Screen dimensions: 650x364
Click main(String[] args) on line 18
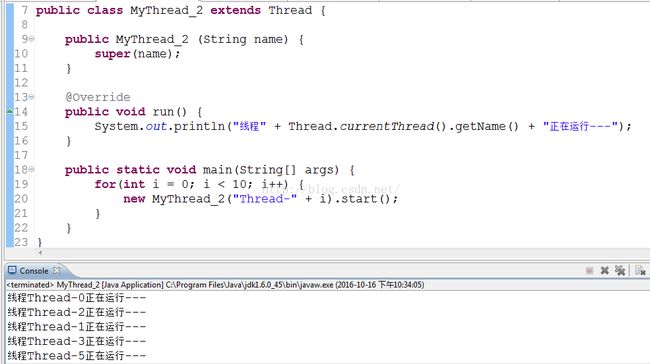(271, 170)
